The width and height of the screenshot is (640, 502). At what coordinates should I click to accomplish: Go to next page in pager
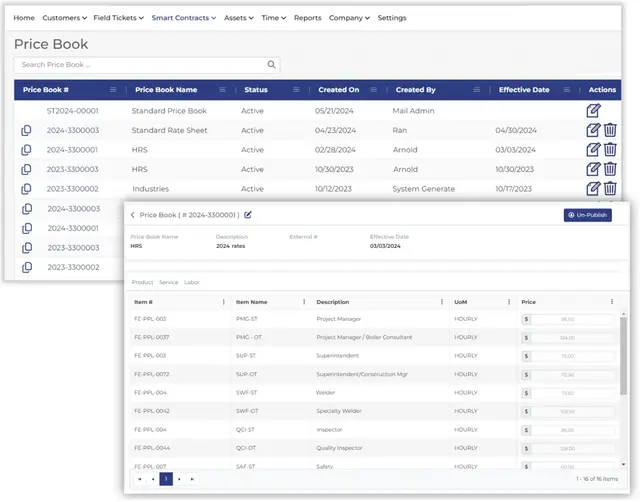179,479
